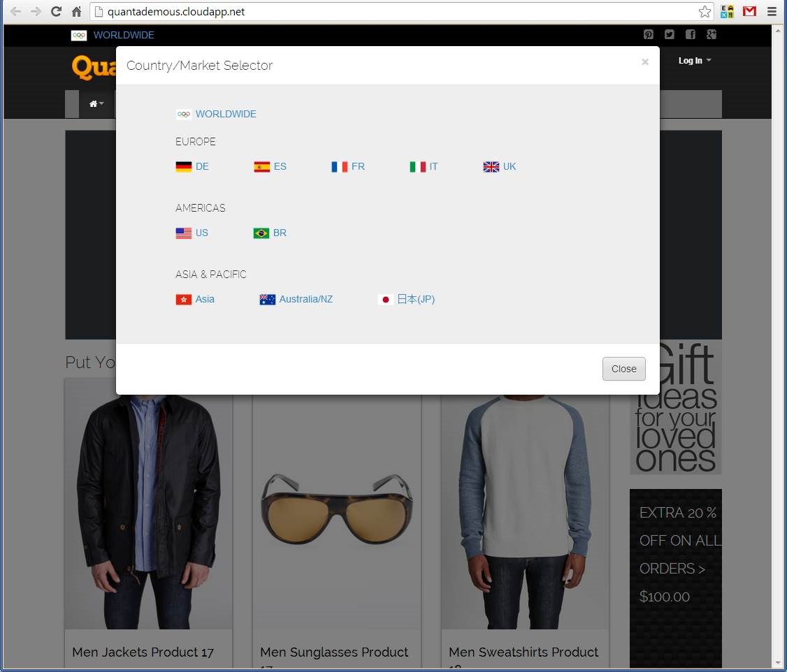Click the United Kingdom flag icon
Image resolution: width=787 pixels, height=672 pixels.
491,167
